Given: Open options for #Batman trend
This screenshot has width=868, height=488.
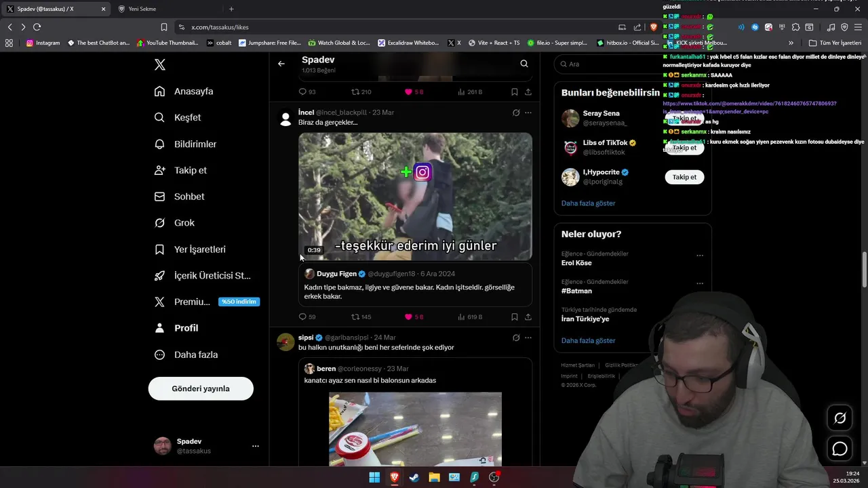Looking at the screenshot, I should (x=700, y=283).
